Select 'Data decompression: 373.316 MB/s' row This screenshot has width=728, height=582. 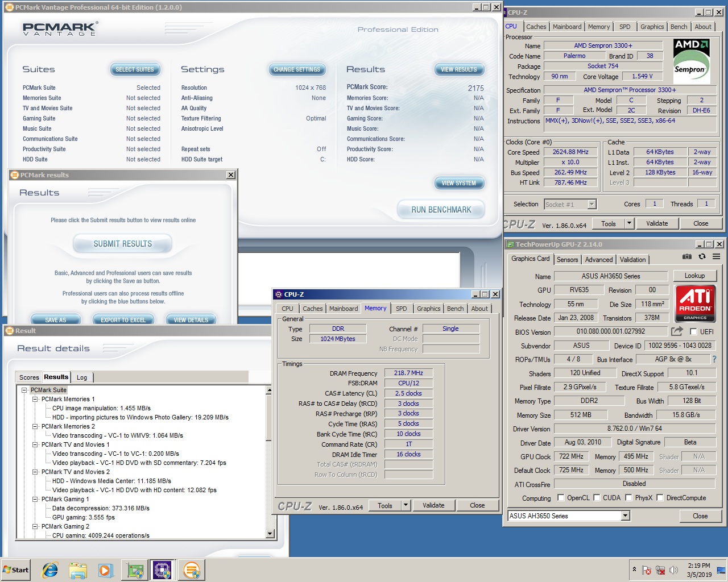tap(101, 508)
